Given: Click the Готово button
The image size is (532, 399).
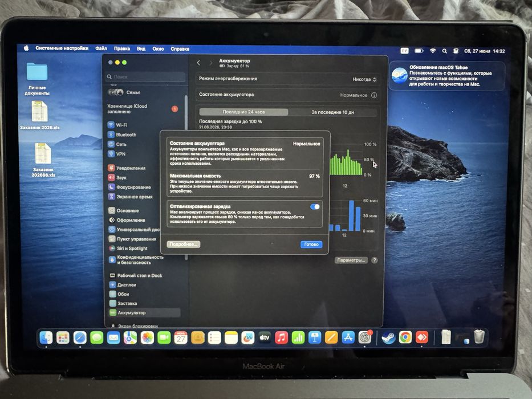Looking at the screenshot, I should [311, 245].
